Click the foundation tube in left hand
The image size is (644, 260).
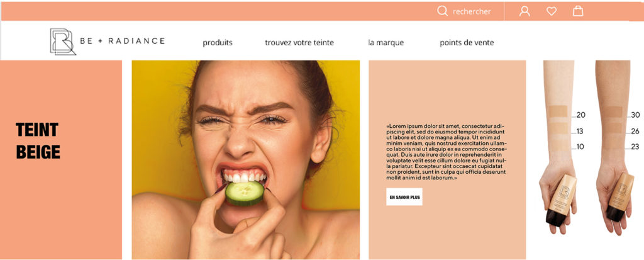click(x=561, y=200)
